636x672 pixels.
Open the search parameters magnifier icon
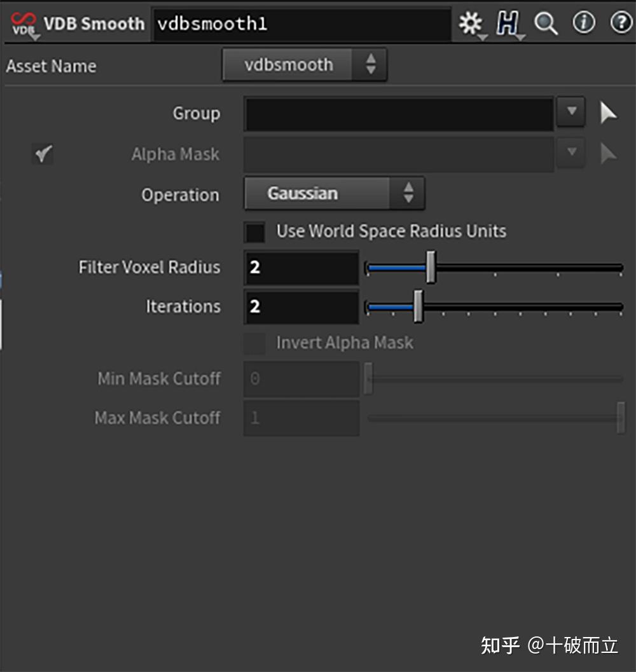click(546, 23)
